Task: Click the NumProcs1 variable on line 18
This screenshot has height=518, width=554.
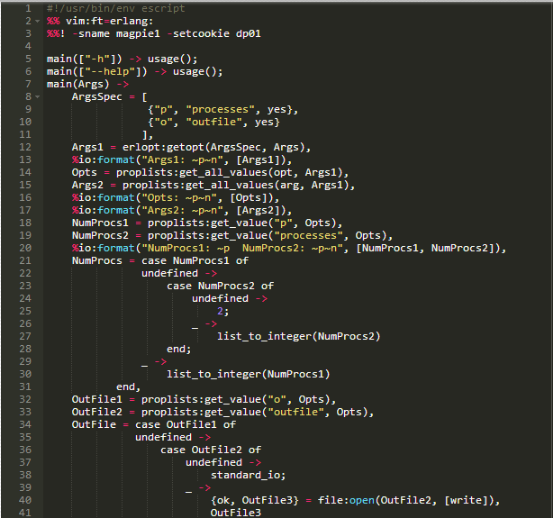Action: pyautogui.click(x=100, y=223)
